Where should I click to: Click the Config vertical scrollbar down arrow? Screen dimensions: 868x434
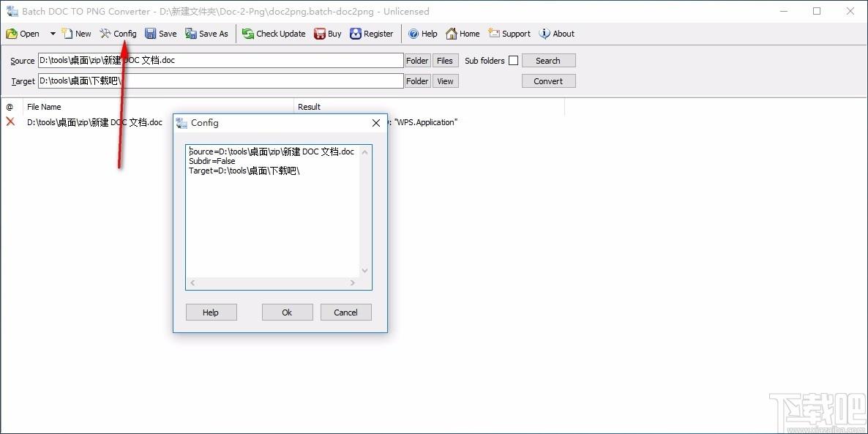click(x=364, y=271)
